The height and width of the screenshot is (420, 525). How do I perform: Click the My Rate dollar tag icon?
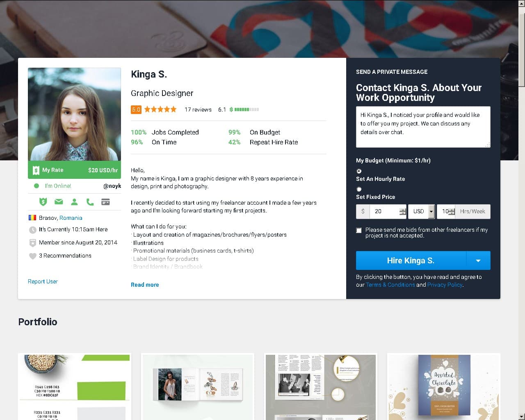(36, 170)
